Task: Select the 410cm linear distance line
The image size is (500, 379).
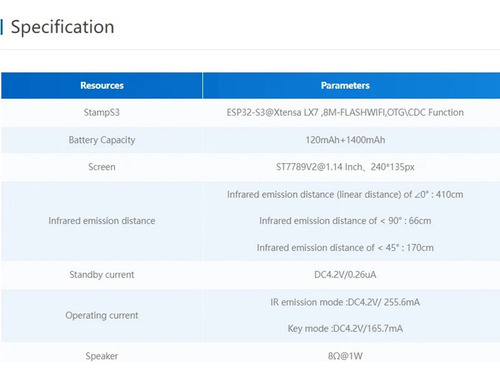Action: [345, 194]
